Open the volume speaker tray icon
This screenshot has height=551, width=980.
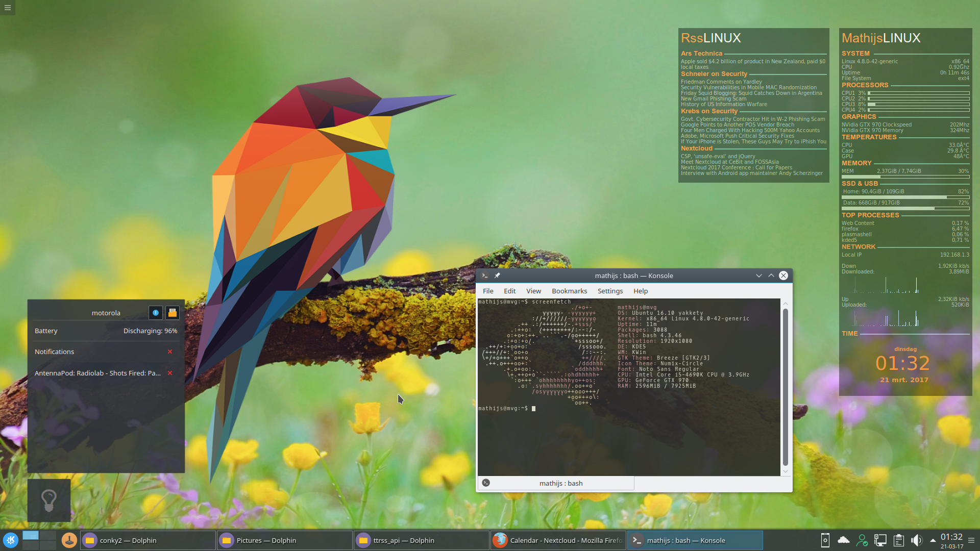916,540
